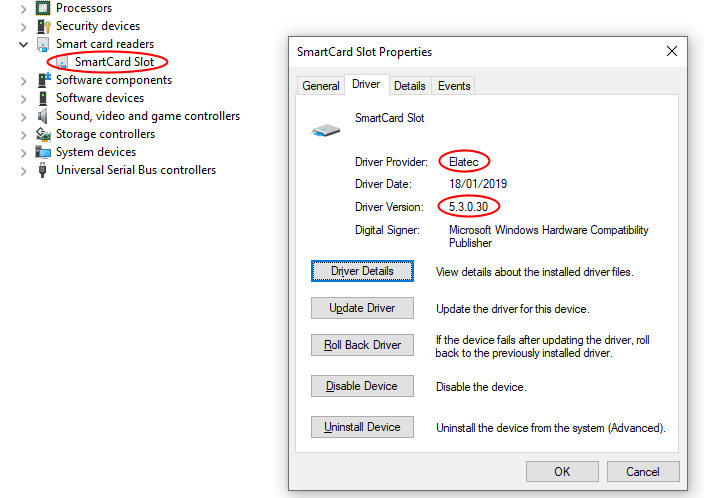
Task: Close the SmartCard Slot Properties dialog
Action: point(671,51)
